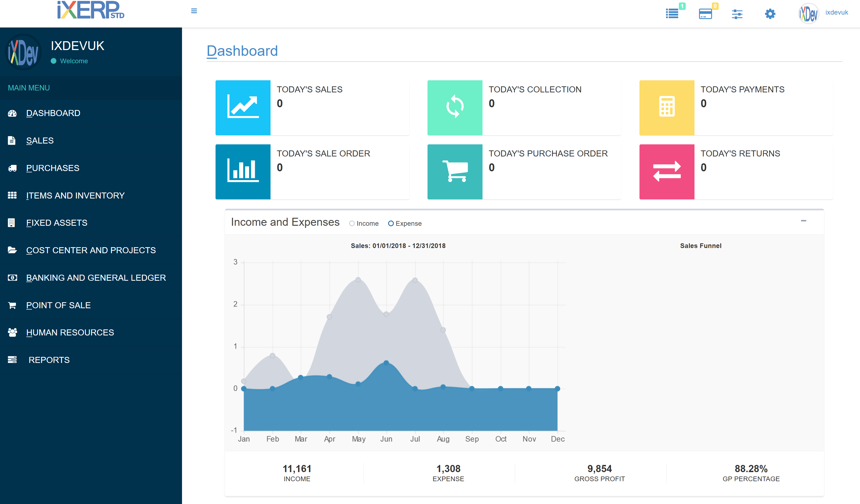Click the hamburger sidebar toggle icon
This screenshot has height=504, width=860.
click(194, 11)
